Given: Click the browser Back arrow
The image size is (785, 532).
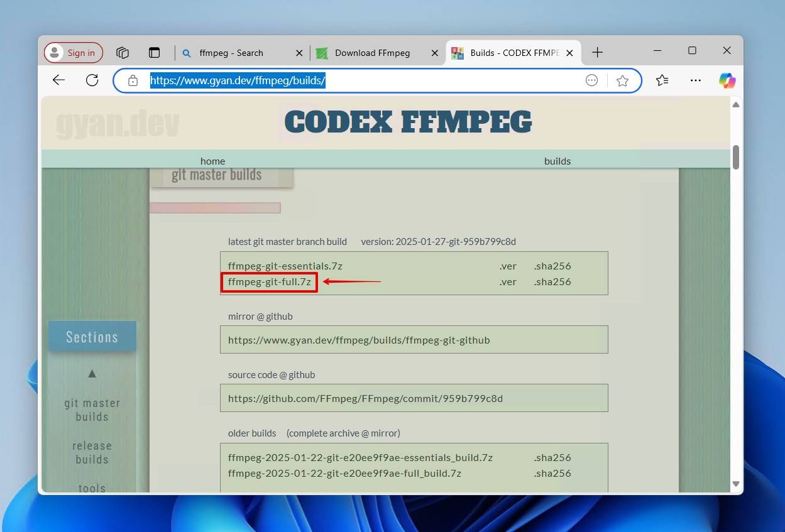Looking at the screenshot, I should click(58, 80).
